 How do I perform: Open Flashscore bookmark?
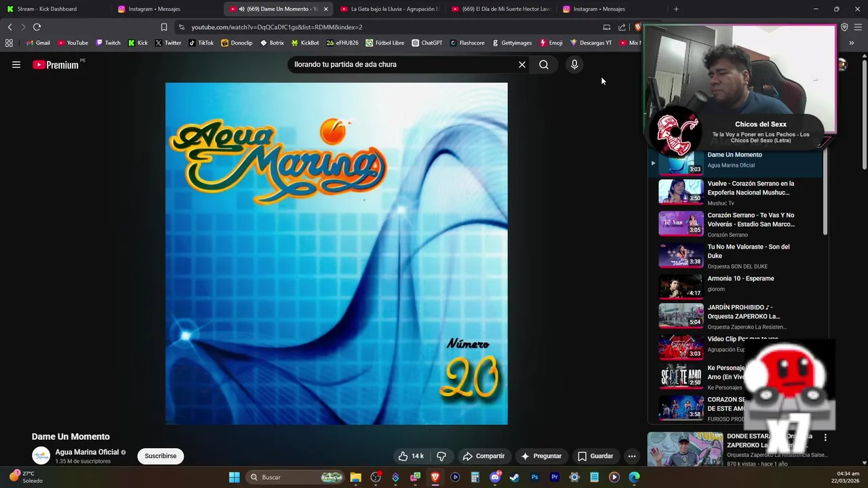pos(467,43)
